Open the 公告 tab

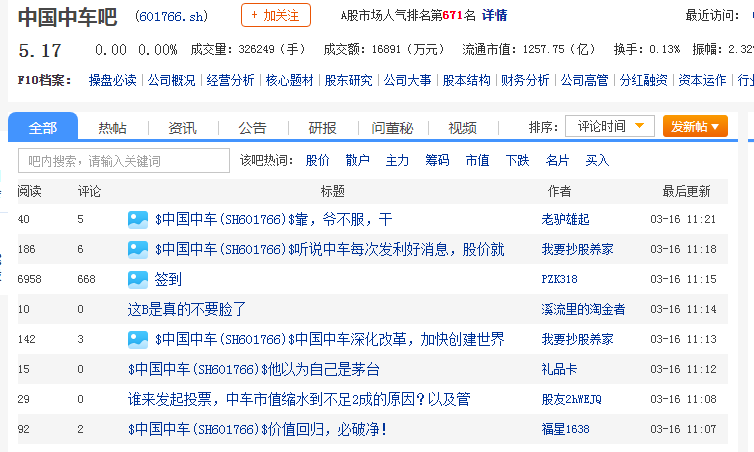[x=252, y=127]
